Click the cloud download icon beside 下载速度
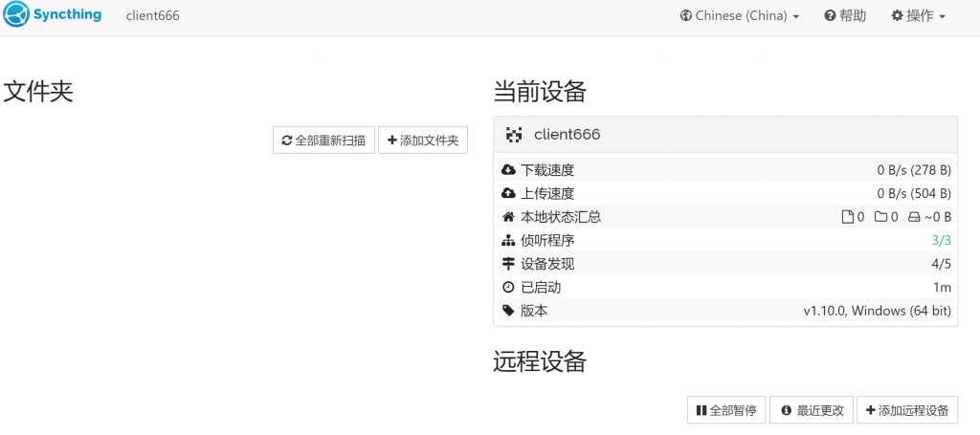 [508, 170]
